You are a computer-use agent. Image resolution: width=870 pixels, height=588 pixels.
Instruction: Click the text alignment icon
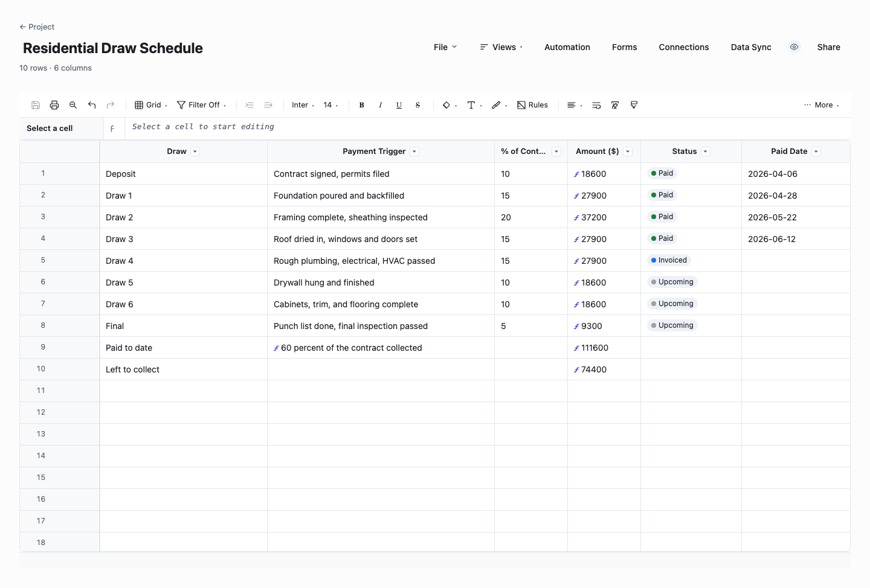point(574,105)
